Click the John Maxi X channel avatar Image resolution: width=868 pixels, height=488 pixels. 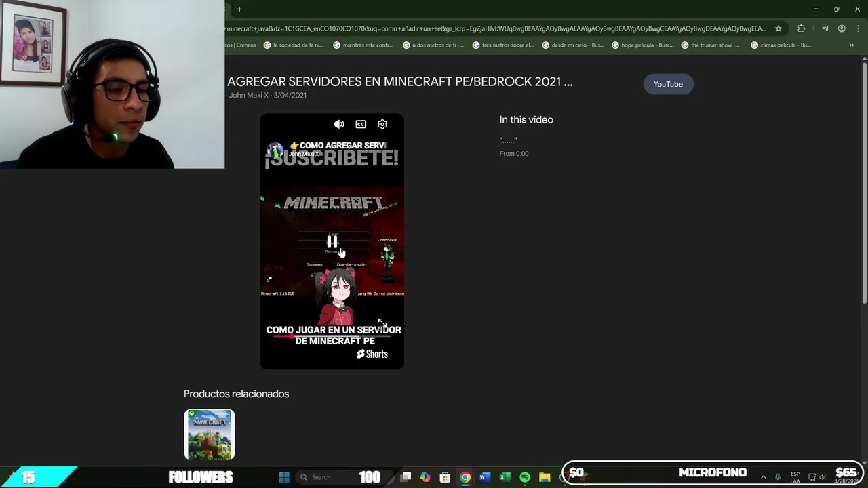tap(275, 150)
